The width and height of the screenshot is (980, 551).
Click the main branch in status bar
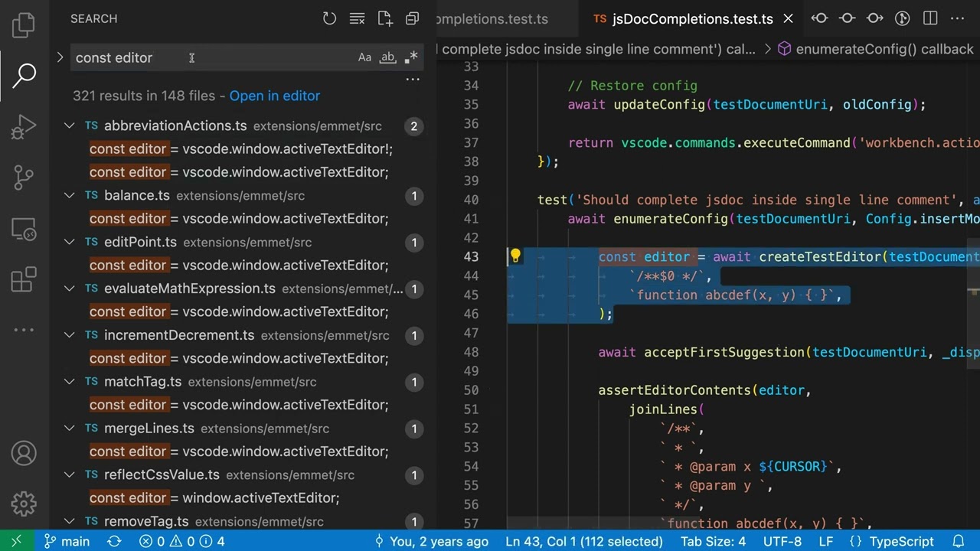coord(67,541)
